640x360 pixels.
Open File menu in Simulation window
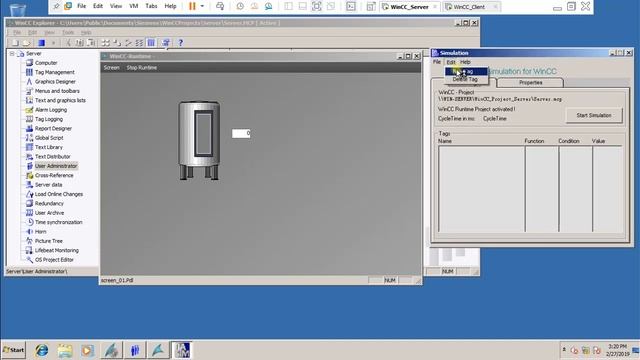437,62
